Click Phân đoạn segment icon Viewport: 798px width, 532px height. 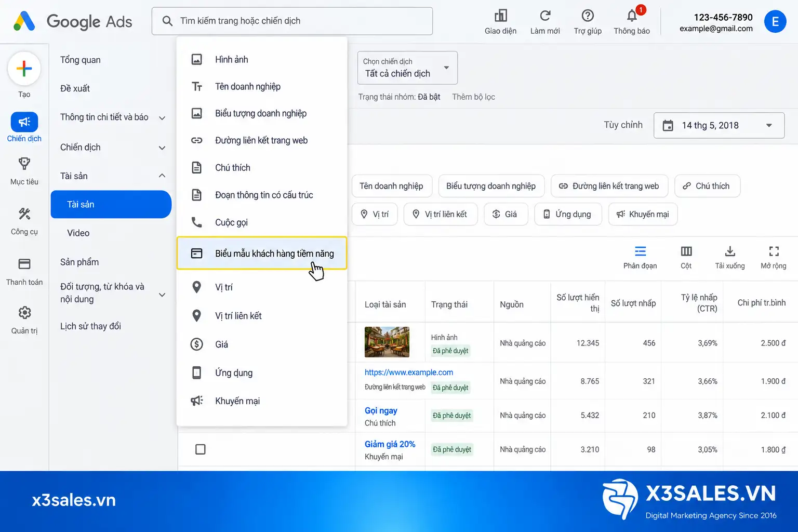640,251
